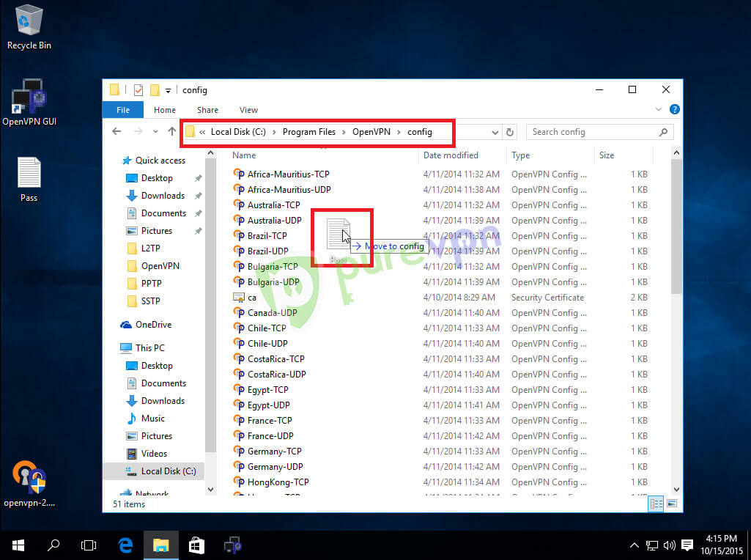Sort by Date modified column header

451,155
